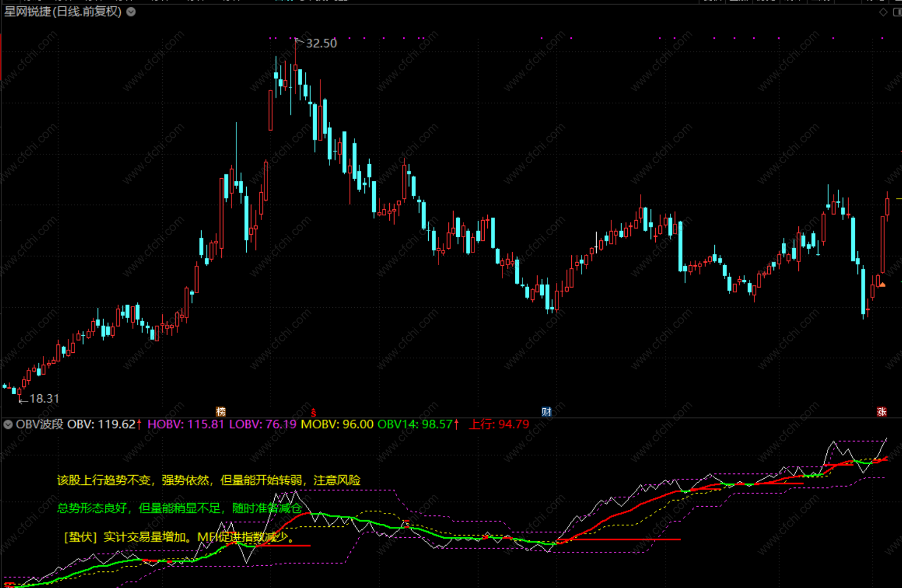The image size is (902, 588).
Task: Click green text 总势形态良好
Action: tap(92, 508)
